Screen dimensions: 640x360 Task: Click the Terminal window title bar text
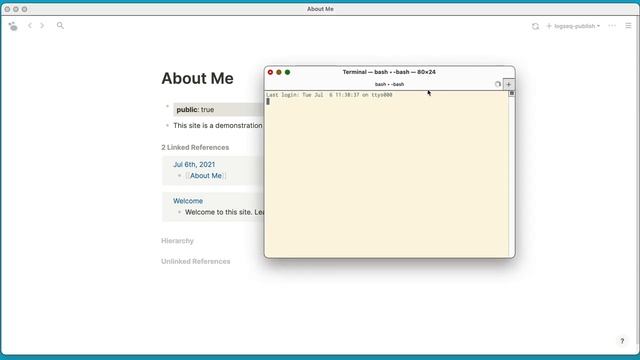389,72
